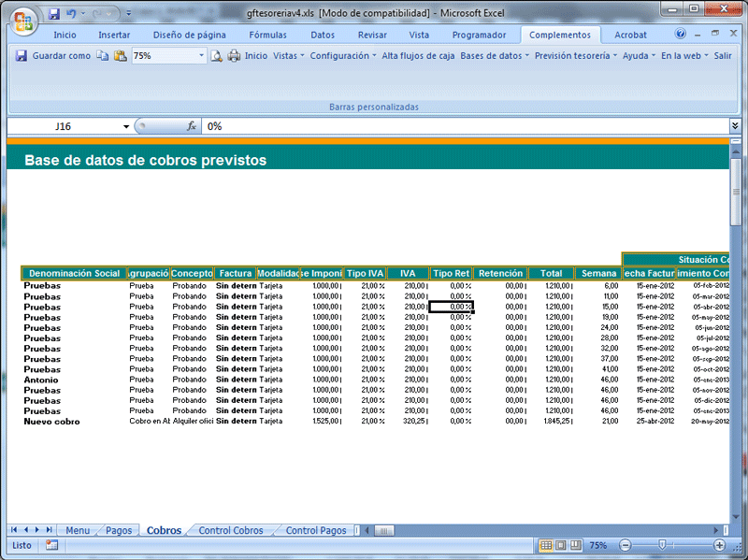Click previous sheet navigation arrow
Screen dimensions: 748x560
coord(26,529)
